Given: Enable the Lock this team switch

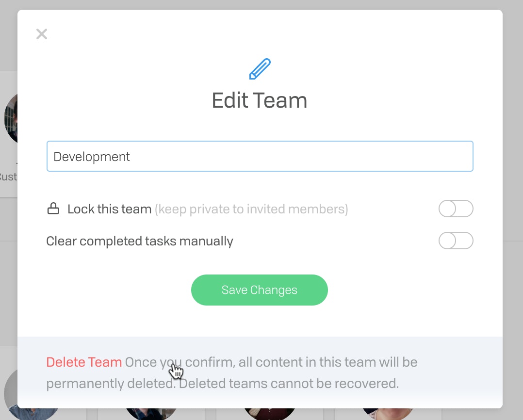Looking at the screenshot, I should [456, 209].
